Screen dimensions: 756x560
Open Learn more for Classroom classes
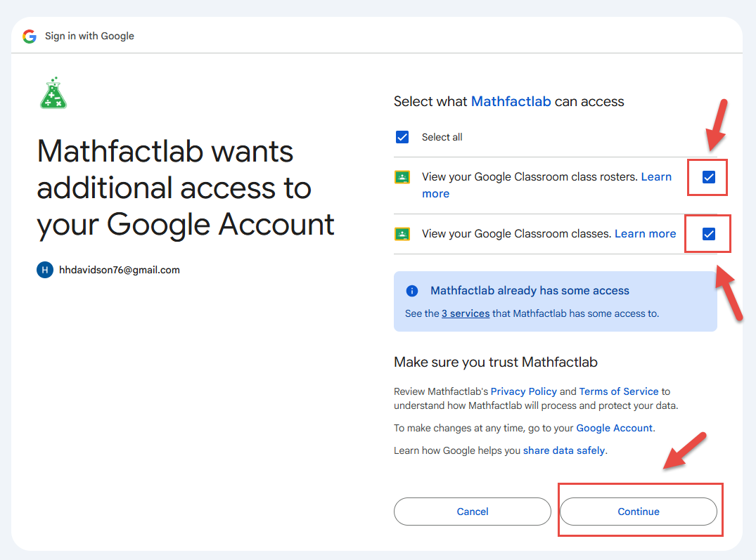pos(645,234)
